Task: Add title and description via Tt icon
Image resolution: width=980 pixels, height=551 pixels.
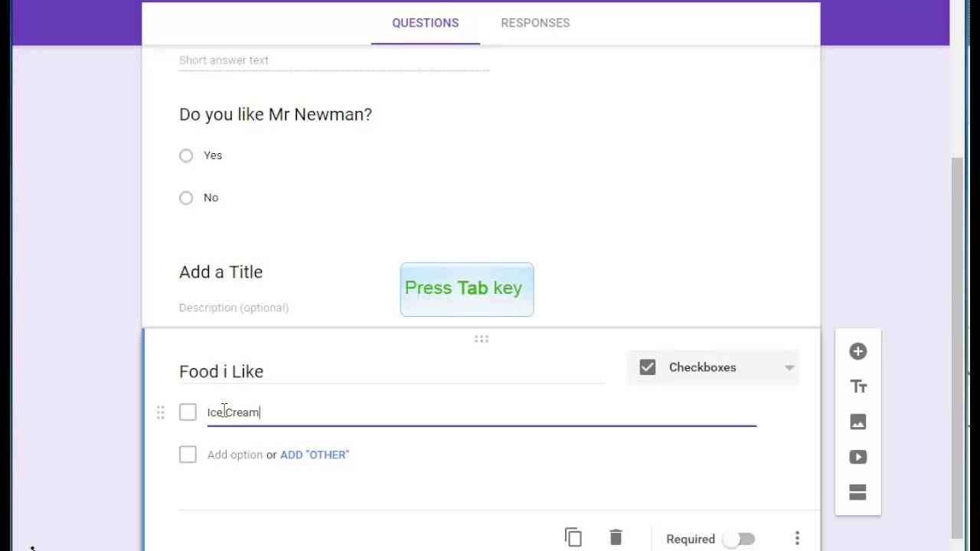Action: click(857, 386)
